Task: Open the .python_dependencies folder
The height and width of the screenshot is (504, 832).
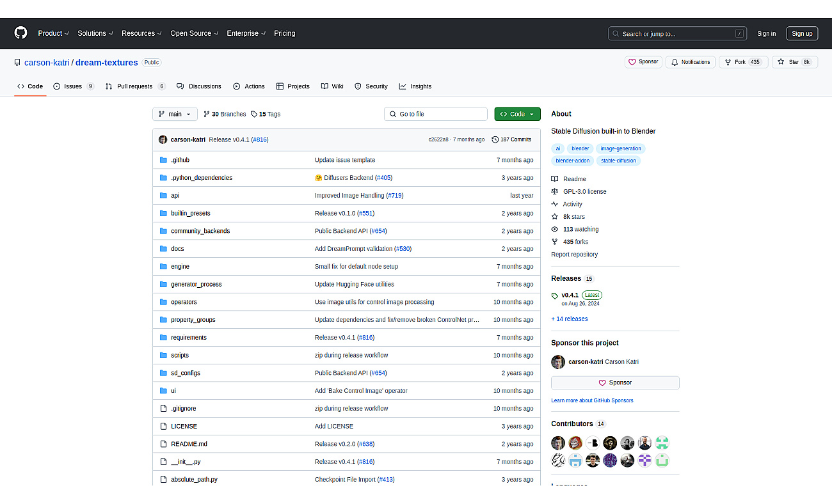Action: pos(202,178)
